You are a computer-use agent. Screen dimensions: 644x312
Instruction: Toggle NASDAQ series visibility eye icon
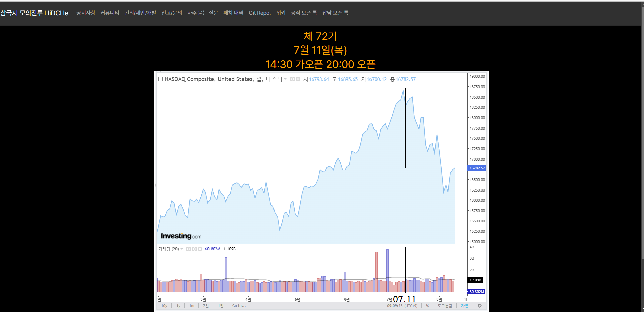click(292, 79)
